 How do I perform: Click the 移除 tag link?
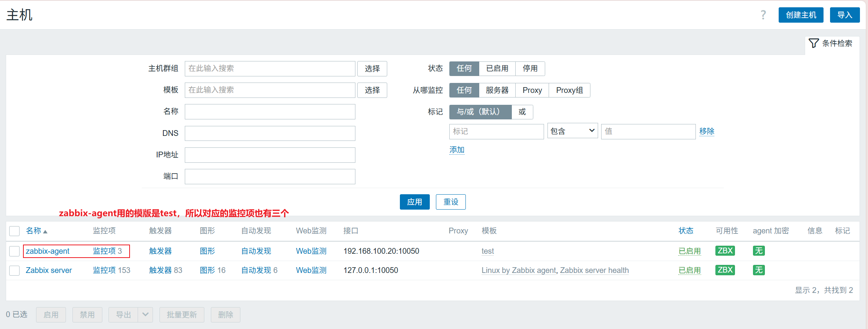point(707,131)
